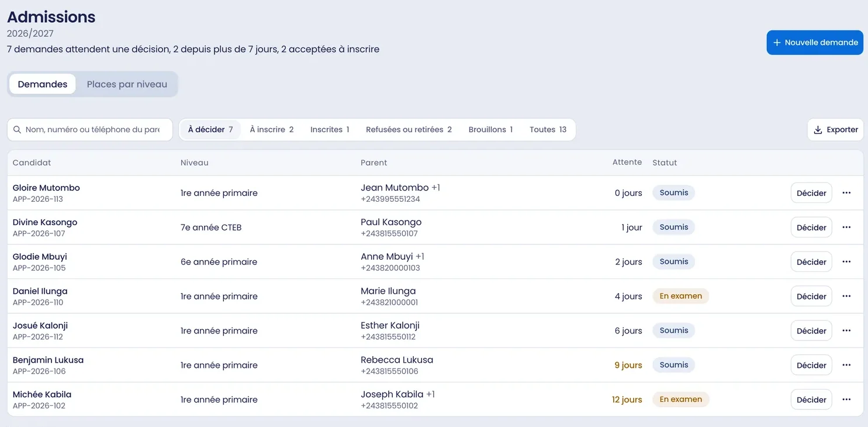Click Décider for Josué Kalonji
The height and width of the screenshot is (427, 868).
[811, 331]
